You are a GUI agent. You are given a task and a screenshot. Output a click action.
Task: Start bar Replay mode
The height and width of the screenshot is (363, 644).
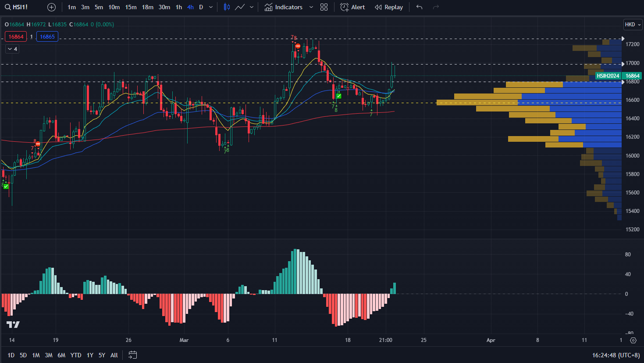pyautogui.click(x=389, y=7)
